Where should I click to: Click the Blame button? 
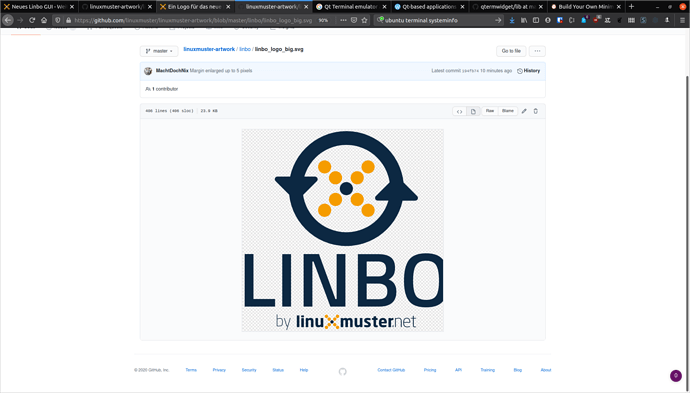tap(507, 111)
